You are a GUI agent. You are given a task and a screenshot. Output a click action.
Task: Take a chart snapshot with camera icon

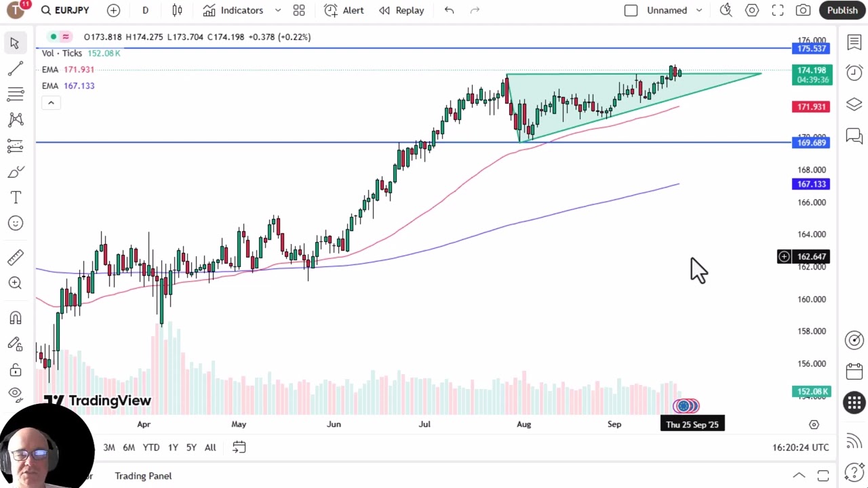point(803,10)
